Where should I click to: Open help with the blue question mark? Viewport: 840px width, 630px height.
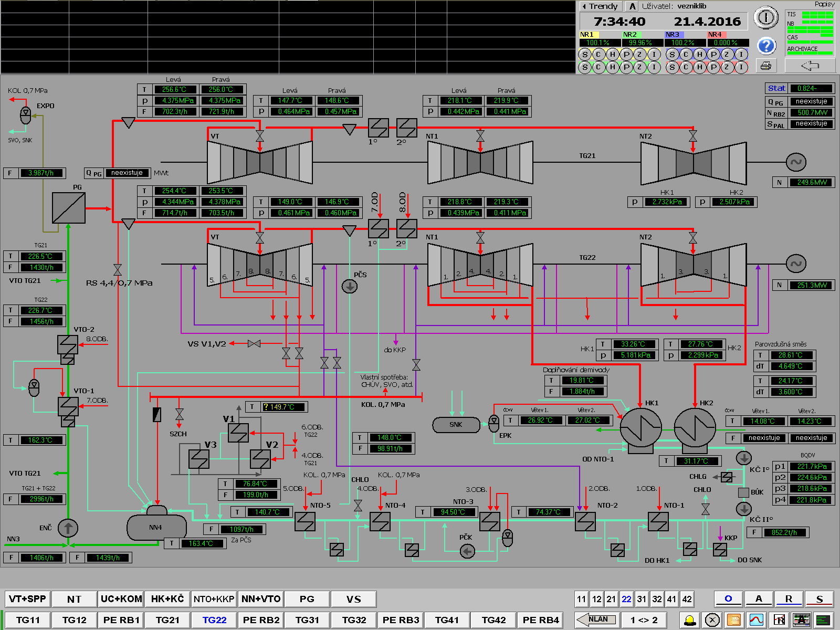tap(766, 46)
